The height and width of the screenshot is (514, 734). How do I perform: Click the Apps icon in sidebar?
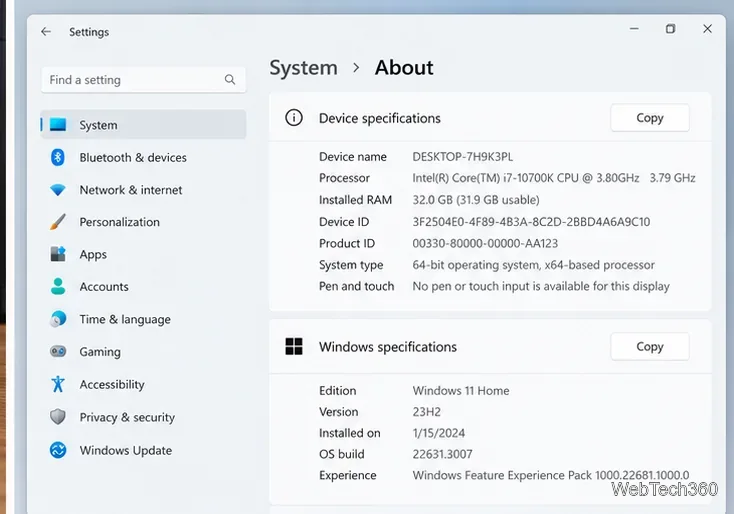coord(58,254)
